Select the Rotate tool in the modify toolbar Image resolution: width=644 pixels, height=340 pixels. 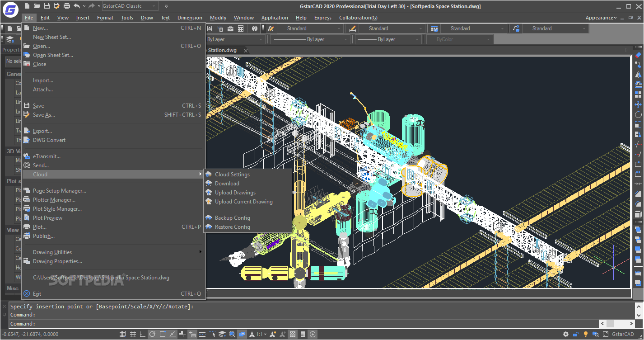click(638, 114)
